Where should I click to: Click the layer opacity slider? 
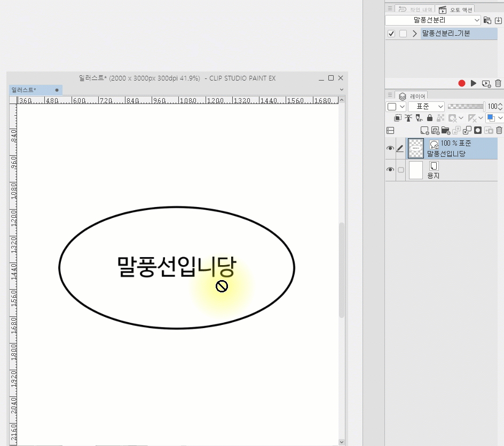(x=466, y=107)
